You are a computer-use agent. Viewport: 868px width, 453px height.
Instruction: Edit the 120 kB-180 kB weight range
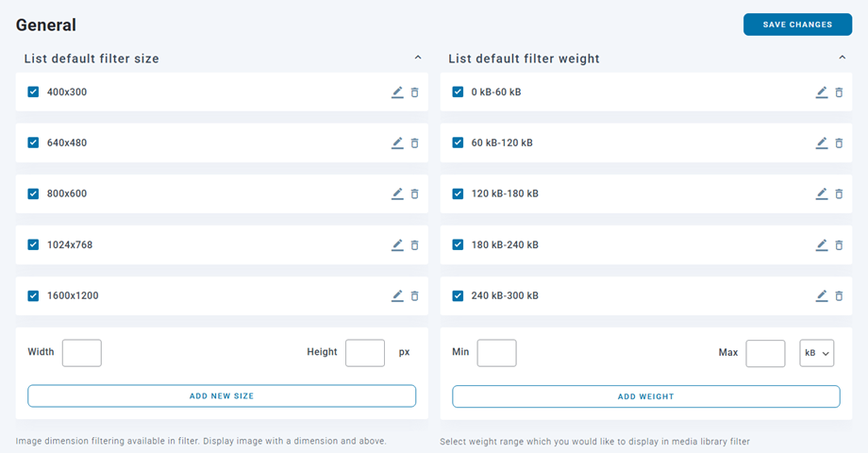(x=822, y=194)
